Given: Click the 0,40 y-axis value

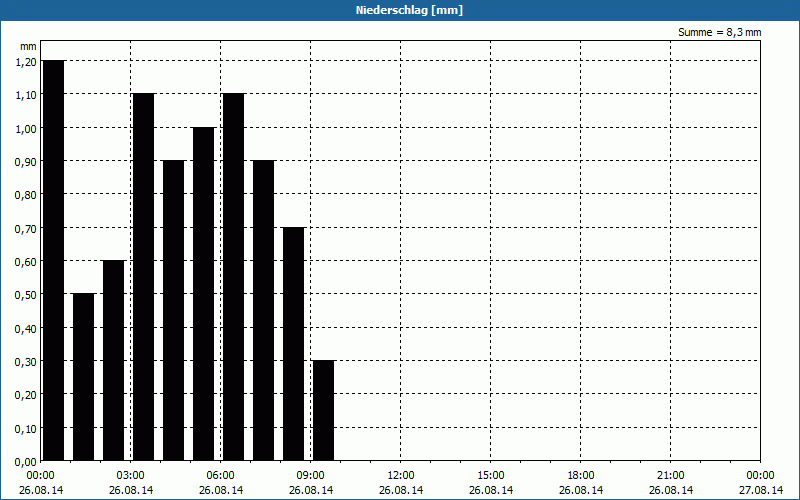Looking at the screenshot, I should pos(26,328).
